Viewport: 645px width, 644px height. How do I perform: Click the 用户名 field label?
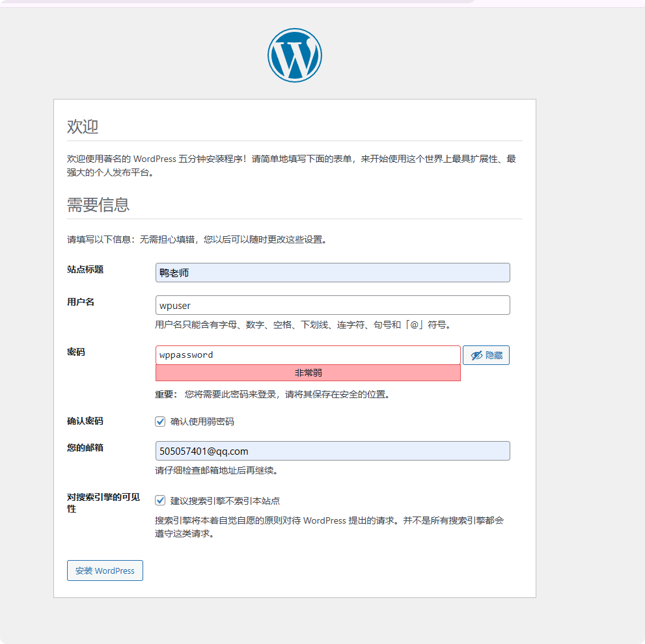click(x=81, y=302)
